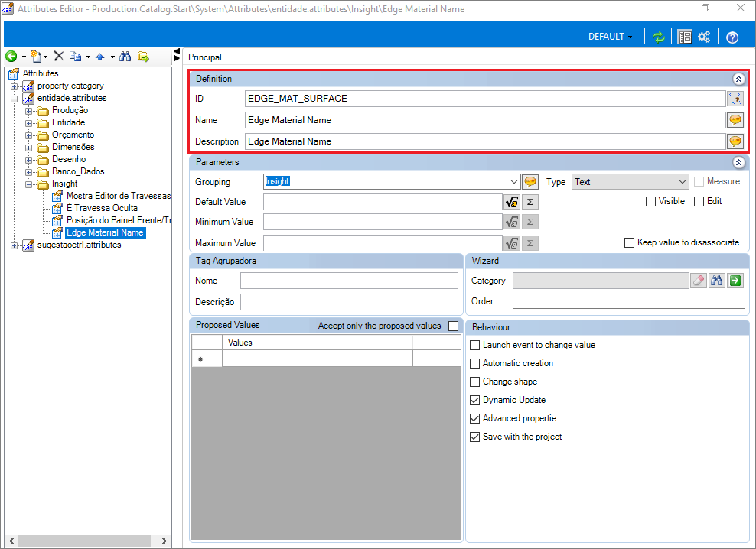Uncheck Save with the project

click(x=475, y=437)
